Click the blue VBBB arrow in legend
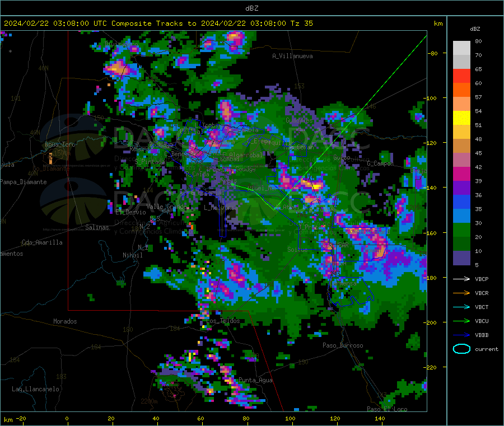Viewport: 504px width, 426px height. 461,335
